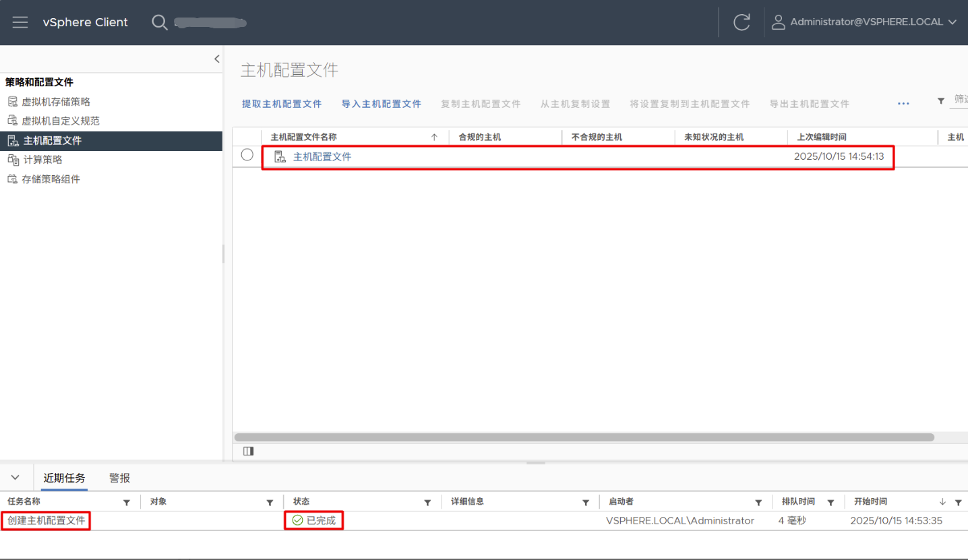The image size is (968, 560).
Task: Open the hamburger main menu
Action: click(x=20, y=22)
